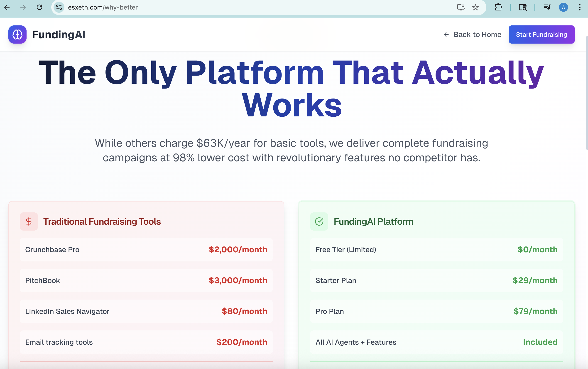Click the install page icon in the address bar
This screenshot has width=588, height=369.
pyautogui.click(x=460, y=7)
